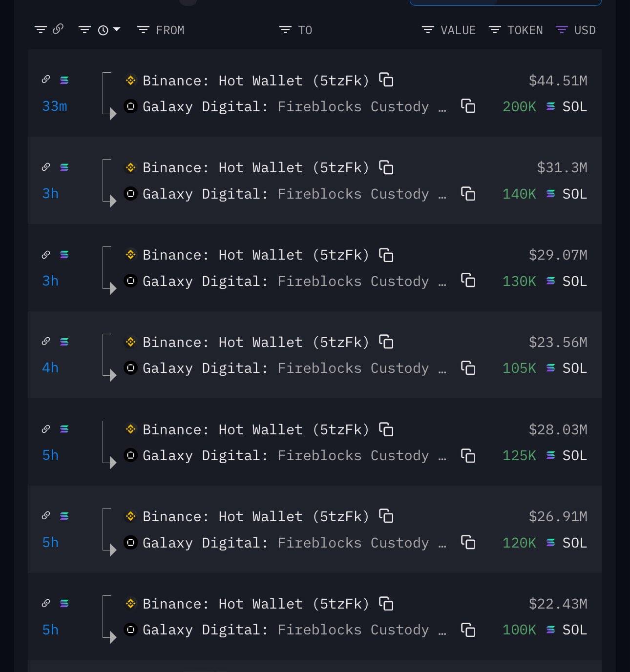Filter transfers by FROM address
The image size is (630, 672).
[161, 30]
